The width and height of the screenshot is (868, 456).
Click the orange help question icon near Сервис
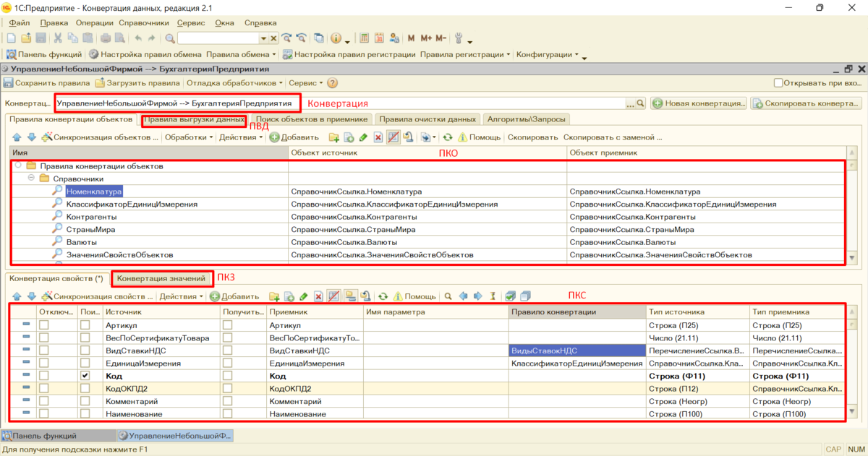tap(333, 83)
